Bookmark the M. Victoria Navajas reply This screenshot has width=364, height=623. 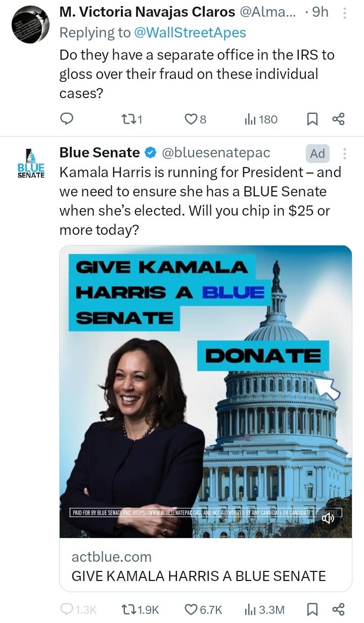click(x=312, y=119)
